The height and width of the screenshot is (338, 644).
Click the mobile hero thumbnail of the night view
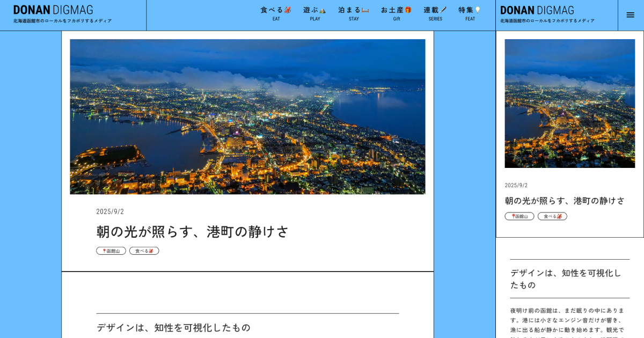(569, 103)
